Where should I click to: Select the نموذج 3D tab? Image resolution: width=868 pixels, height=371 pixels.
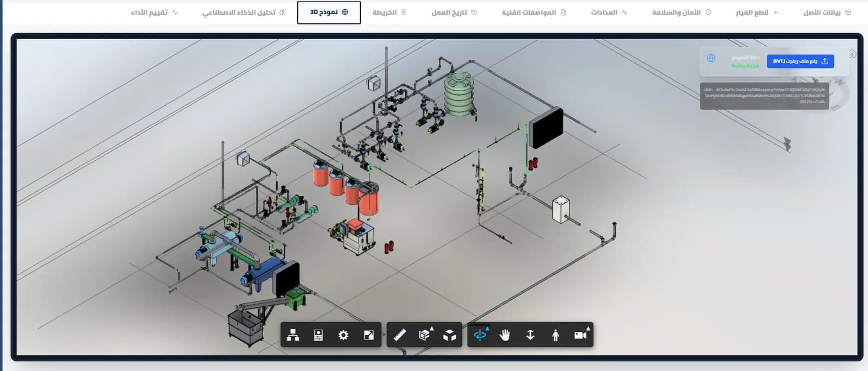329,12
